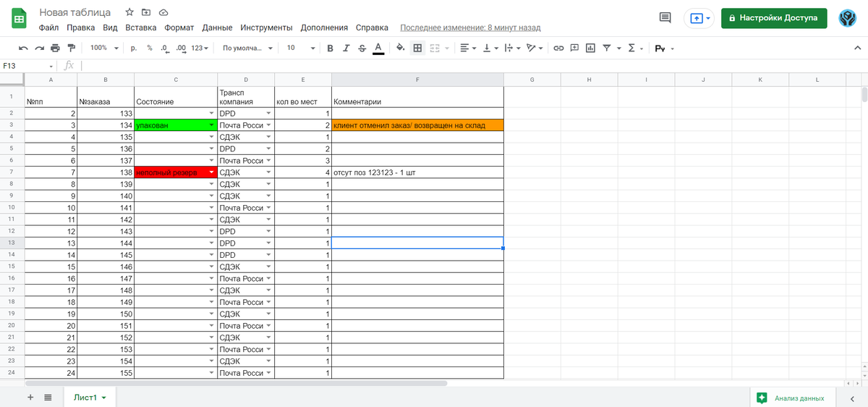Apply currency format (р.) button
This screenshot has width=868, height=407.
tap(134, 48)
